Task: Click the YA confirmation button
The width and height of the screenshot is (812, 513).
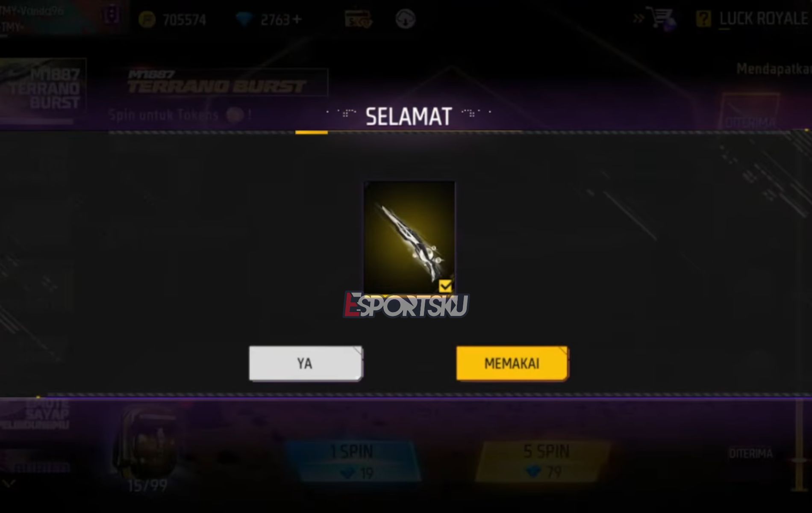Action: (x=306, y=363)
